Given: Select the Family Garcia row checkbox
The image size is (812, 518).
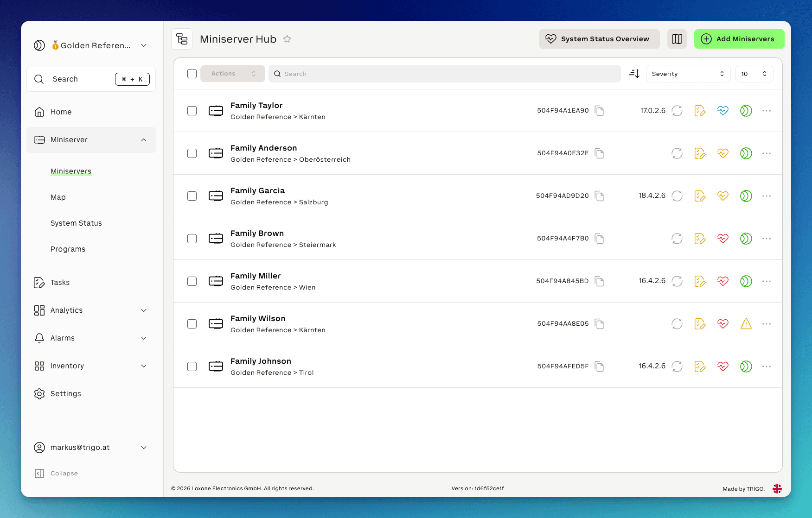Looking at the screenshot, I should (x=192, y=196).
